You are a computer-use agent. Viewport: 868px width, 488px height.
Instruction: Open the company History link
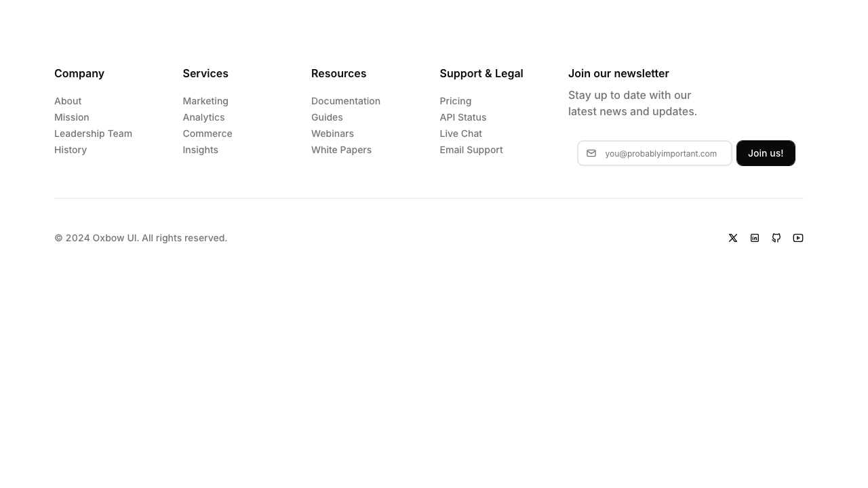tap(71, 150)
